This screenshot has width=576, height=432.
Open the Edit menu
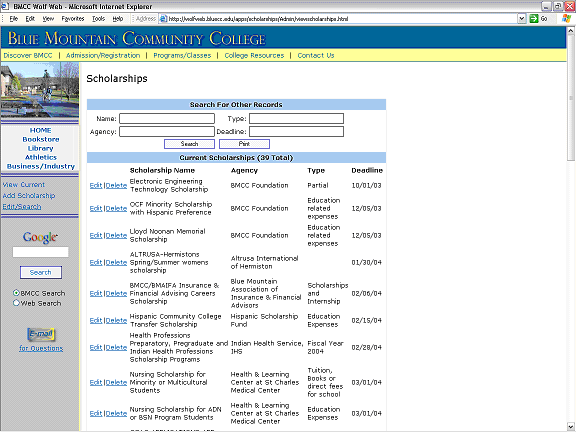pos(30,18)
